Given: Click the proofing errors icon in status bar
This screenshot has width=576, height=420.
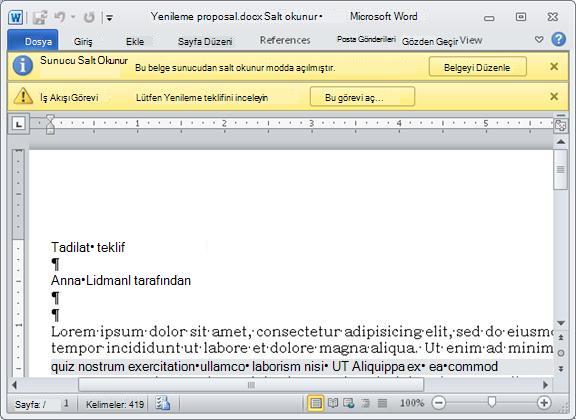Looking at the screenshot, I should point(162,403).
